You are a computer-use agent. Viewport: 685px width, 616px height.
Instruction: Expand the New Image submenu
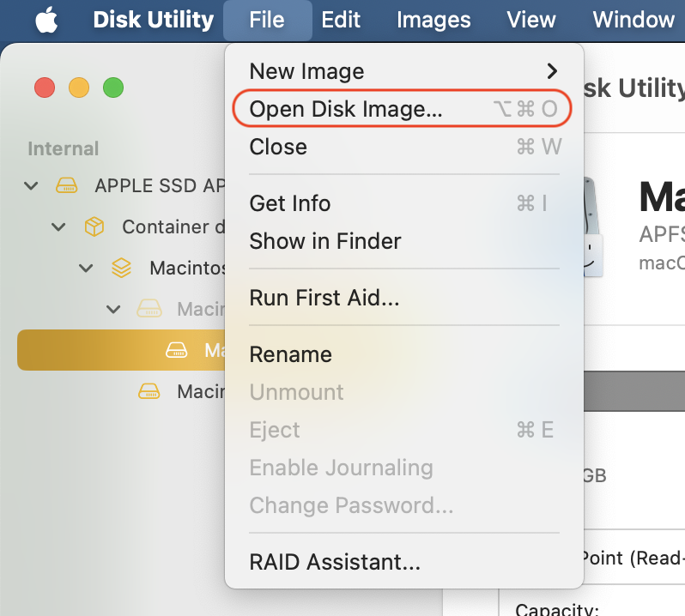point(404,71)
